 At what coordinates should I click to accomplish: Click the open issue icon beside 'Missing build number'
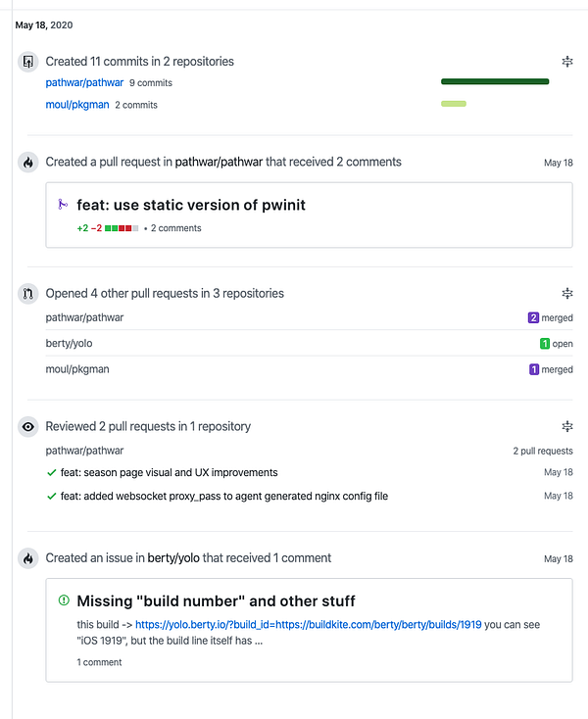click(x=64, y=600)
